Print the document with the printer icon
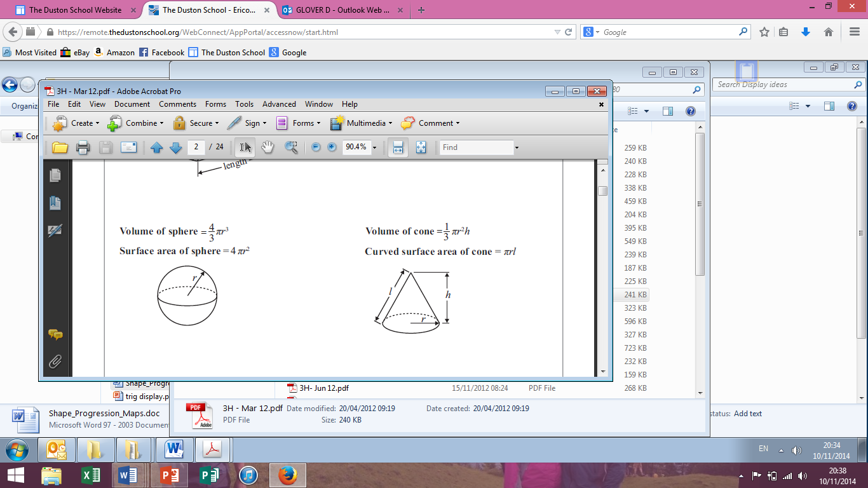 [83, 147]
